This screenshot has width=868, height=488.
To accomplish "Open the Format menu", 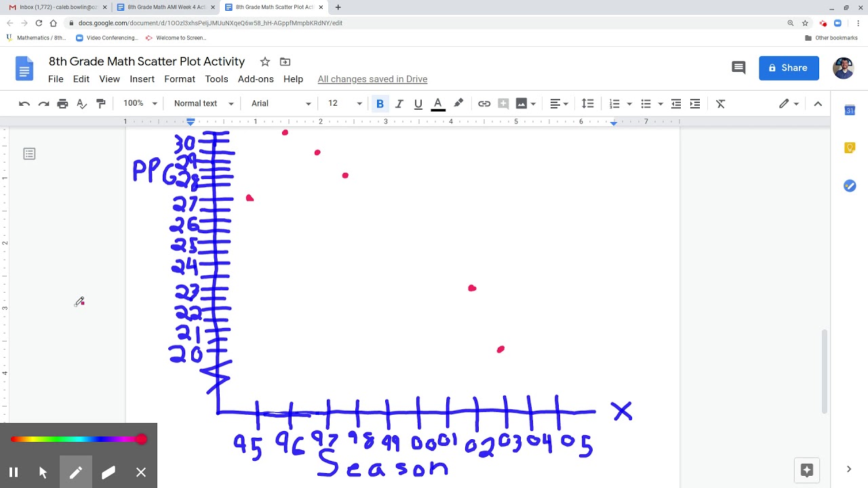I will tap(180, 79).
